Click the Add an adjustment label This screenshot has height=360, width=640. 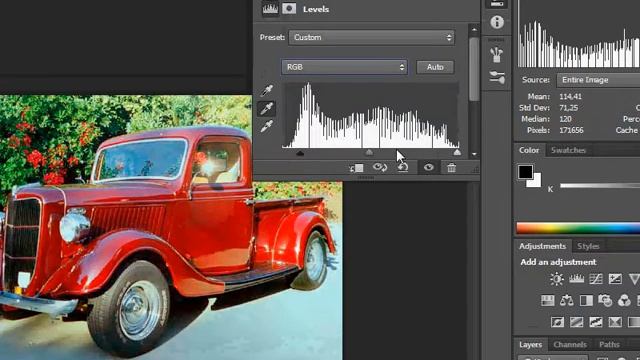pos(558,262)
